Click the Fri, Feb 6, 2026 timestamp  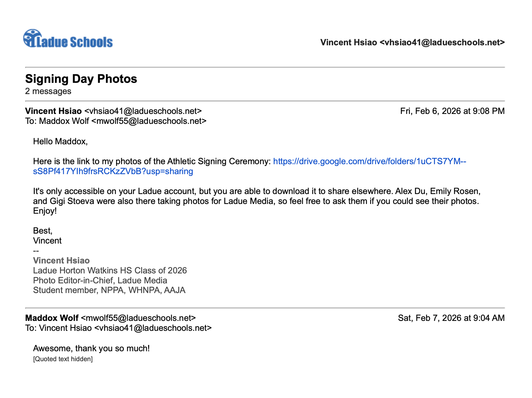point(452,111)
